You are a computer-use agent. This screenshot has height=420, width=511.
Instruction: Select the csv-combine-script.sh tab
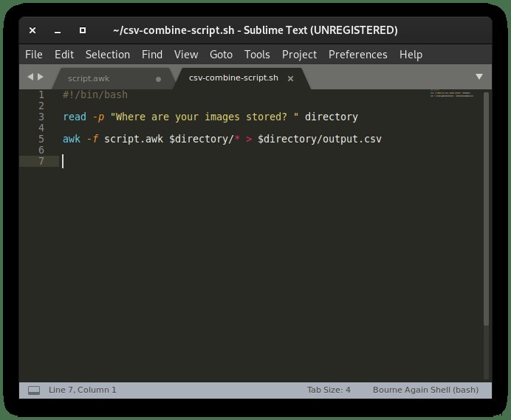coord(233,78)
